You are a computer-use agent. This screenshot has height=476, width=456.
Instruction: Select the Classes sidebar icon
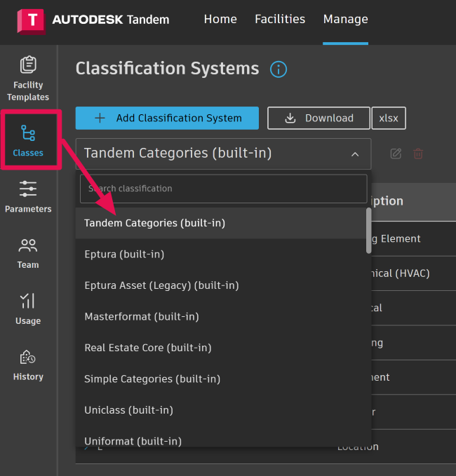pos(28,140)
